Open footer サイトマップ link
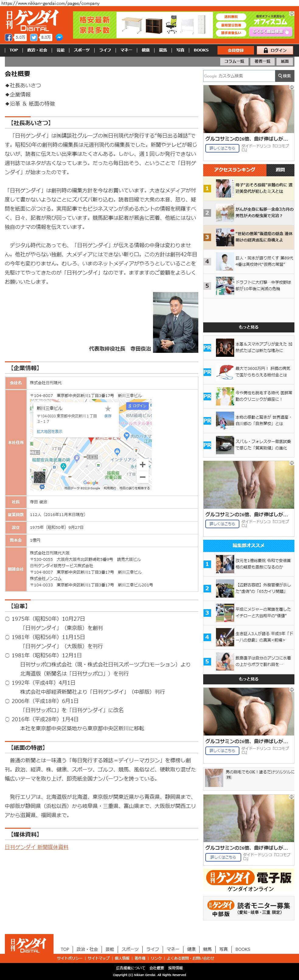This screenshot has width=299, height=980. pyautogui.click(x=99, y=958)
